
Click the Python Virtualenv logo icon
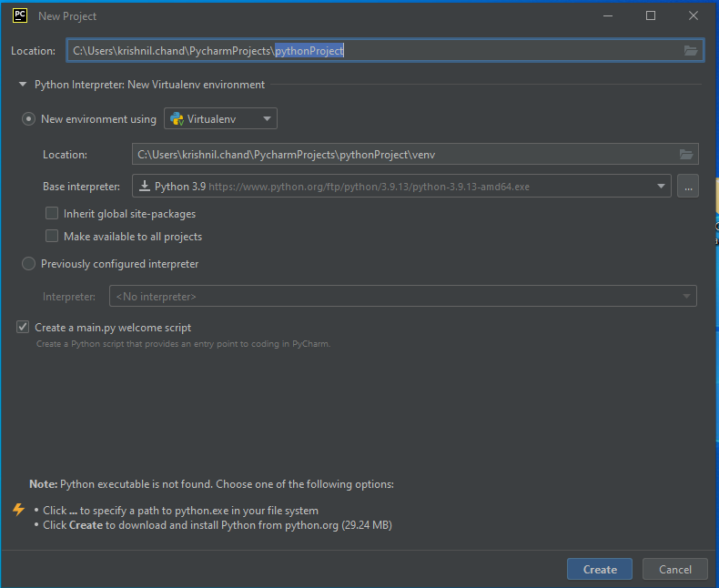[177, 119]
